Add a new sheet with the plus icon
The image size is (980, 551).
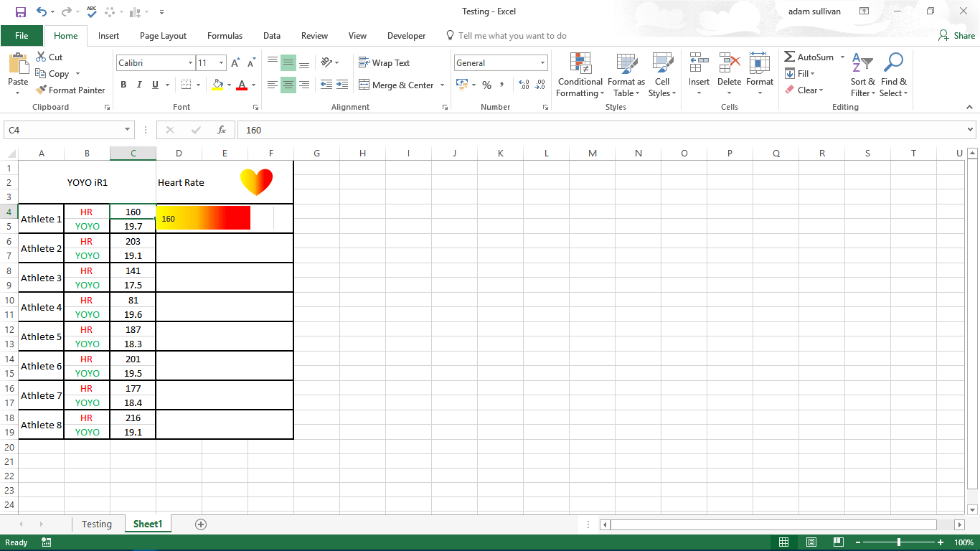(201, 524)
